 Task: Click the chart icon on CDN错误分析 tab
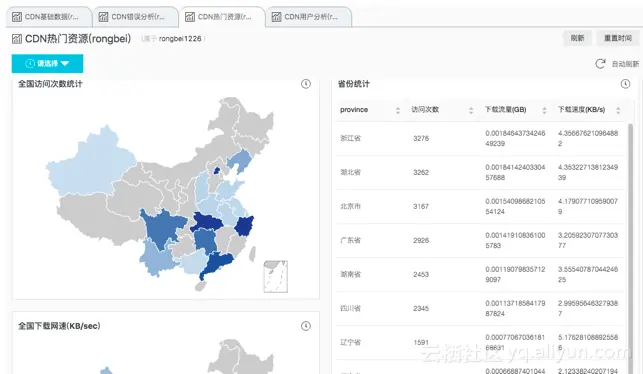pyautogui.click(x=103, y=17)
